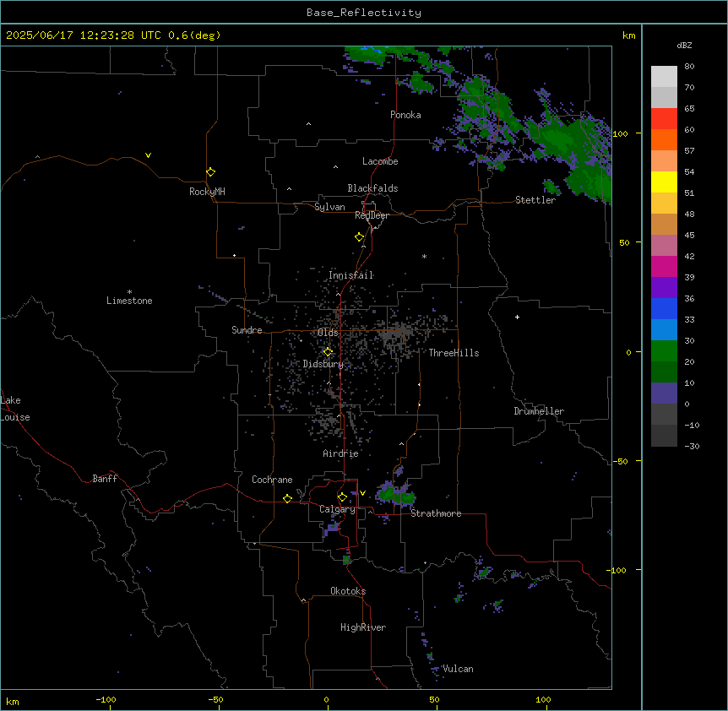
Task: Select the slate 10-0 dBZ legend swatch
Action: 664,393
